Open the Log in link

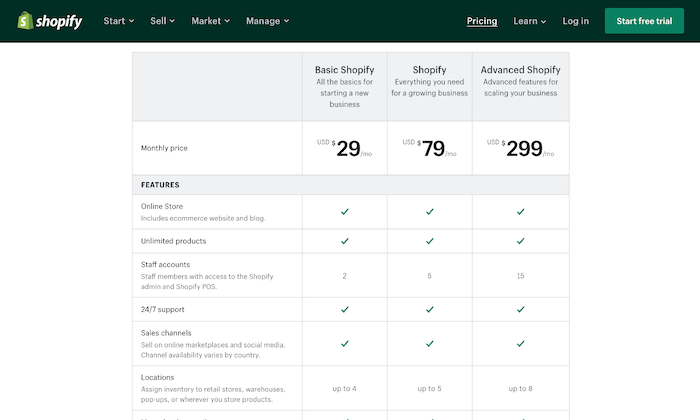575,21
